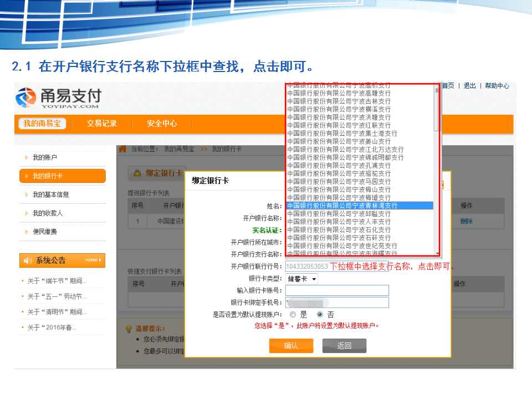Choose 宁波骆驼支行 from the list

360,173
